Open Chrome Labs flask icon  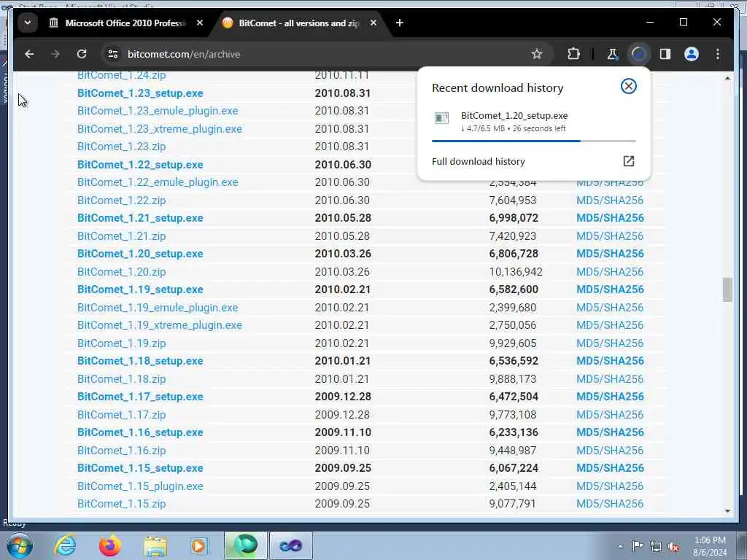[613, 54]
